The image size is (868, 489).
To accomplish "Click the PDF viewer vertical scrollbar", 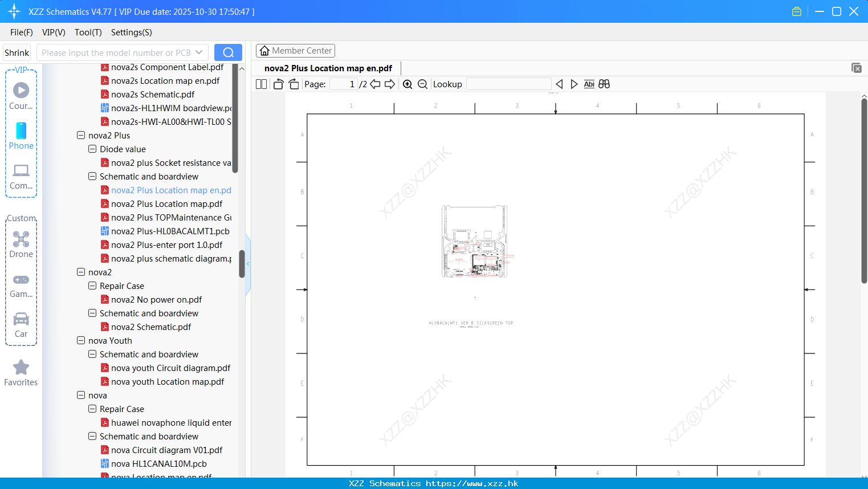I will pos(864,191).
